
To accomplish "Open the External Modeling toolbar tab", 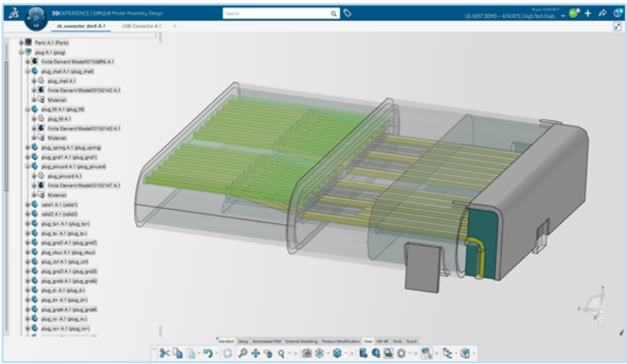I will point(302,341).
